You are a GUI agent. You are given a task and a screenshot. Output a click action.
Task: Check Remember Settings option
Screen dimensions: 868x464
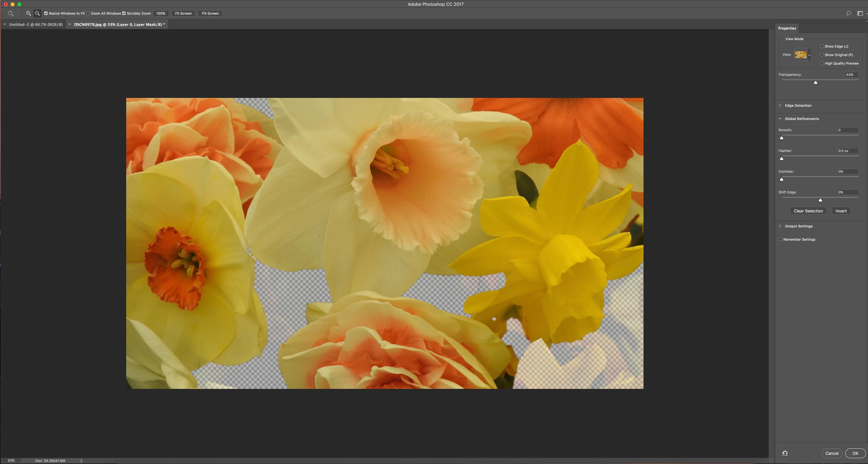(x=780, y=239)
